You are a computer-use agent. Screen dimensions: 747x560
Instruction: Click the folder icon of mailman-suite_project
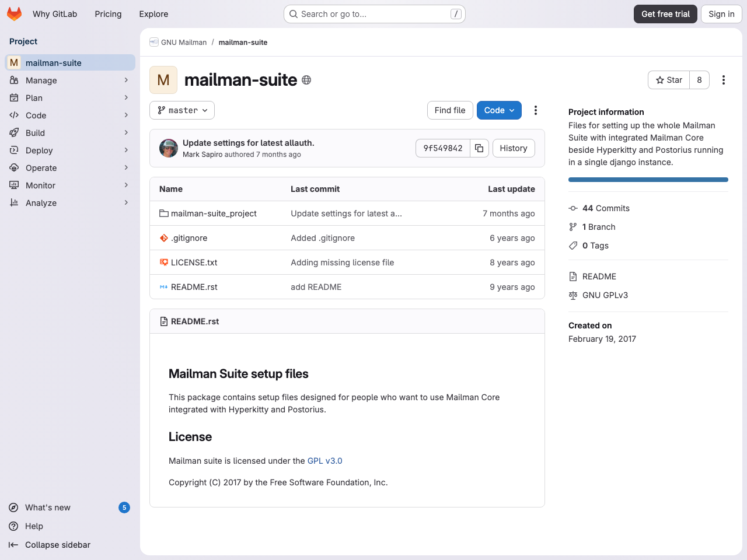(x=163, y=213)
